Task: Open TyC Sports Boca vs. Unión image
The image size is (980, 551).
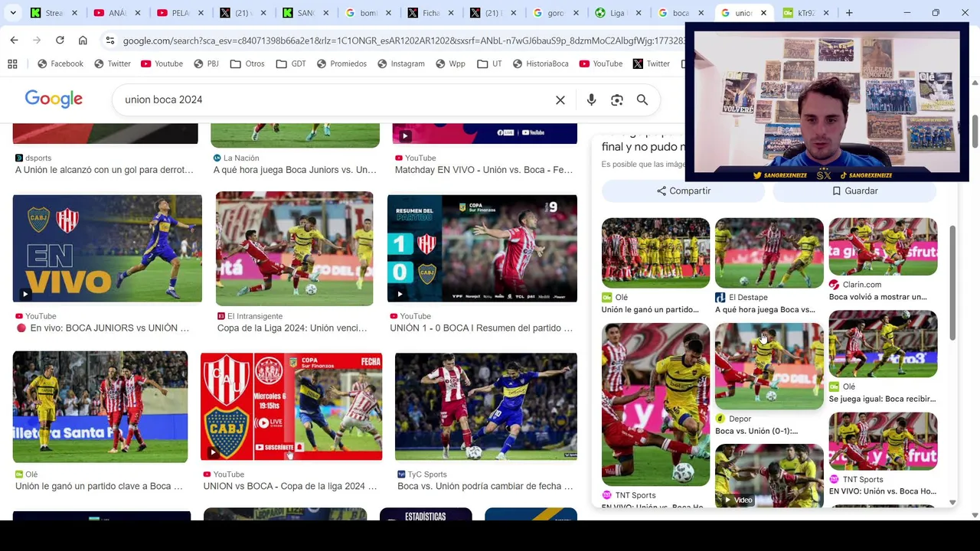Action: point(486,406)
